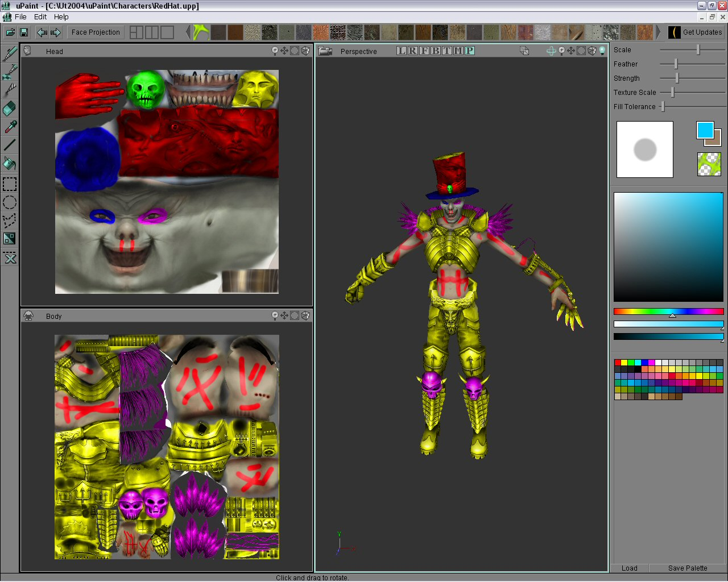This screenshot has height=582, width=728.
Task: Activate the rectangular selection tool
Action: pyautogui.click(x=9, y=184)
